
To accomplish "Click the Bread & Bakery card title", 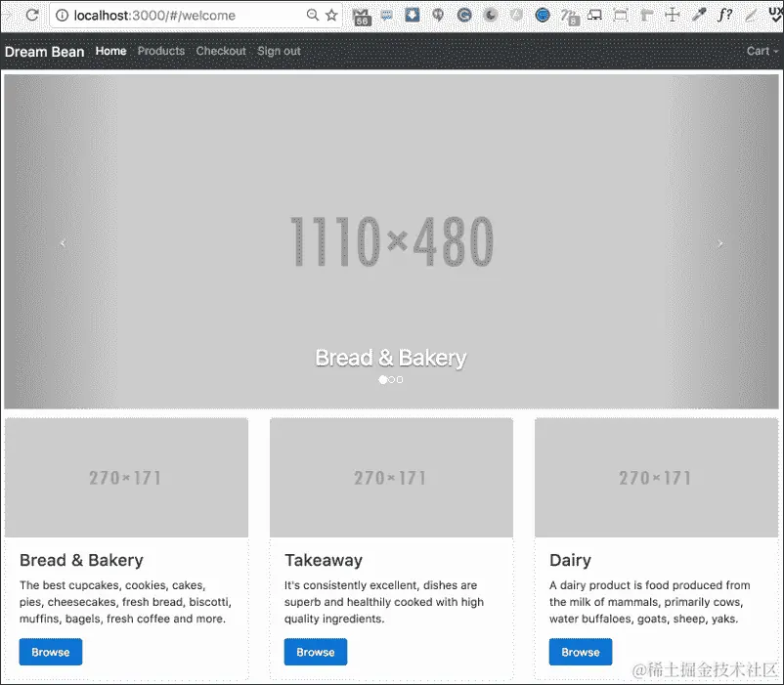I will pyautogui.click(x=81, y=560).
